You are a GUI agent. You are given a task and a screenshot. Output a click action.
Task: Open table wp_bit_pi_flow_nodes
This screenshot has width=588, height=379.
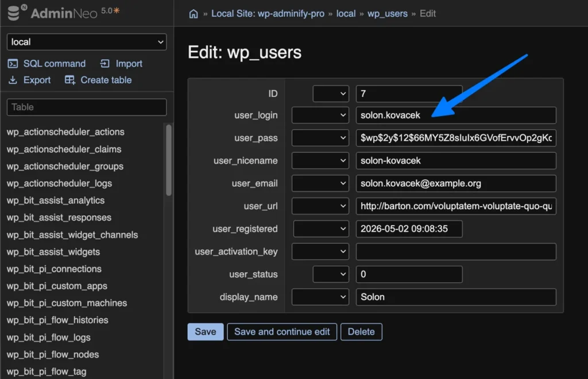pos(53,355)
